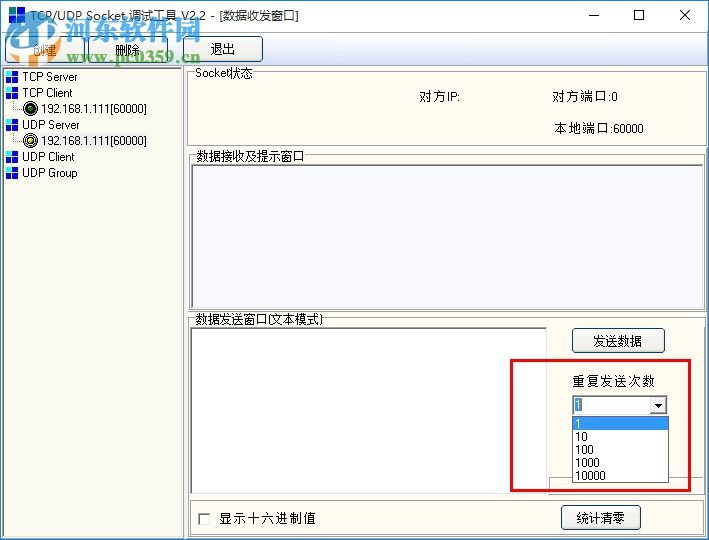Click the 退出 toolbar button

(x=222, y=49)
